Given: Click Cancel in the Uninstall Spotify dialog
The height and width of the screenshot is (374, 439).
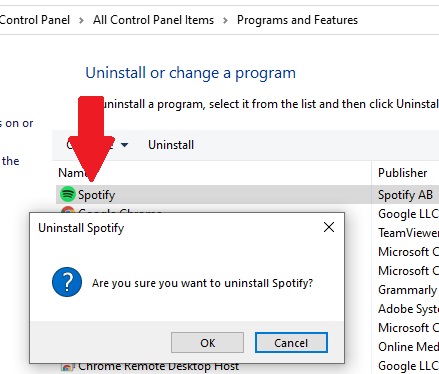Looking at the screenshot, I should tap(291, 343).
